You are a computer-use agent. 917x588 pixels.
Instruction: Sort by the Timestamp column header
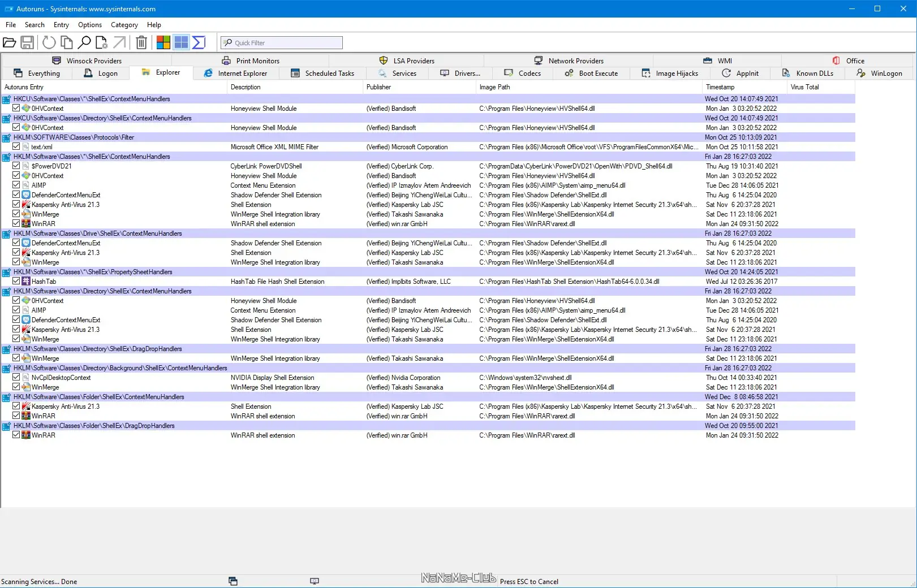click(x=744, y=87)
